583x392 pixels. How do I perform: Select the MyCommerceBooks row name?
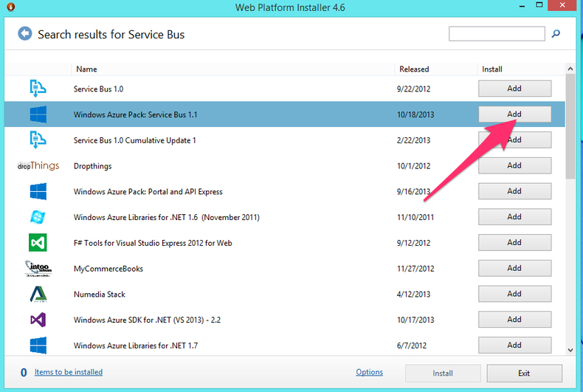click(108, 269)
